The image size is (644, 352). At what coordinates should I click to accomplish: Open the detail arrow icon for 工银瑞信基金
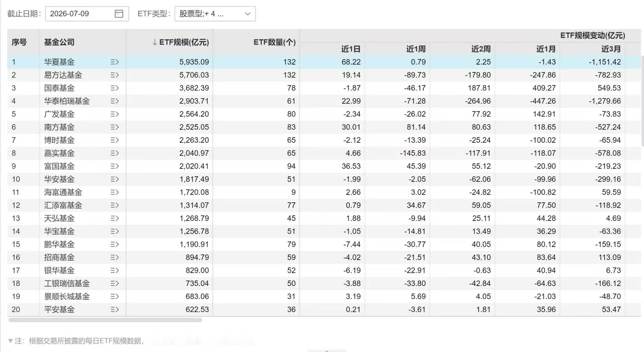pyautogui.click(x=115, y=283)
